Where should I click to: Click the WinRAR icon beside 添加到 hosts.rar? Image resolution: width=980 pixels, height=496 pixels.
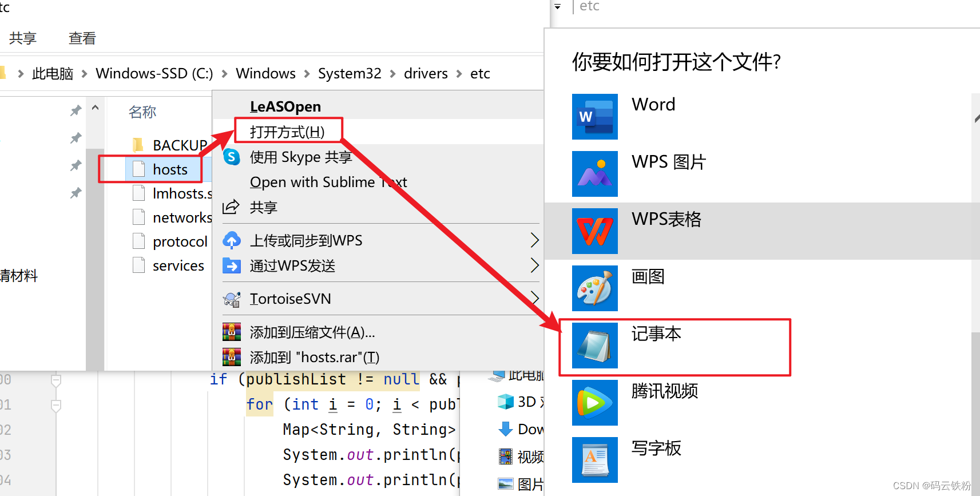coord(232,357)
